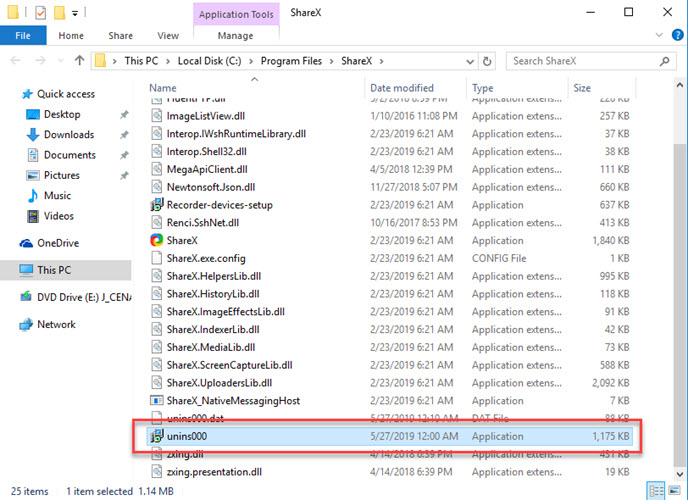This screenshot has width=688, height=500.
Task: Switch to Details view layout
Action: (656, 490)
